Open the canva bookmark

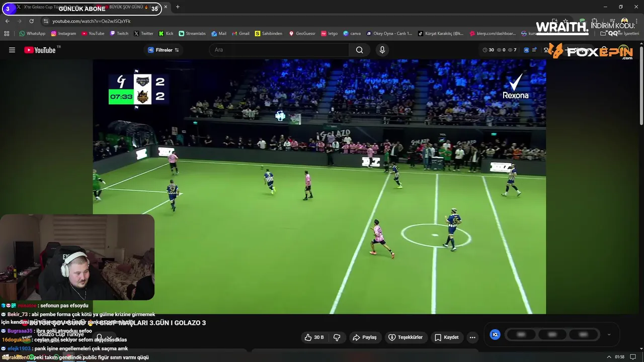tap(352, 34)
